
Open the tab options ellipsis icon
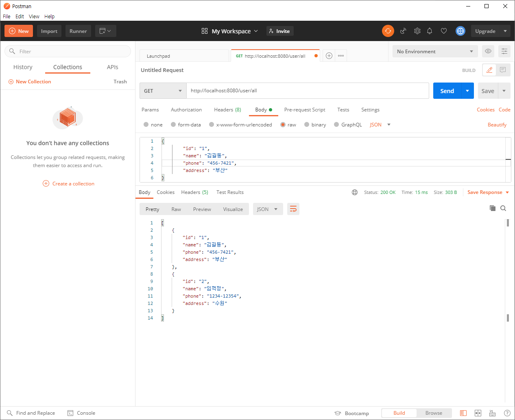pos(341,56)
